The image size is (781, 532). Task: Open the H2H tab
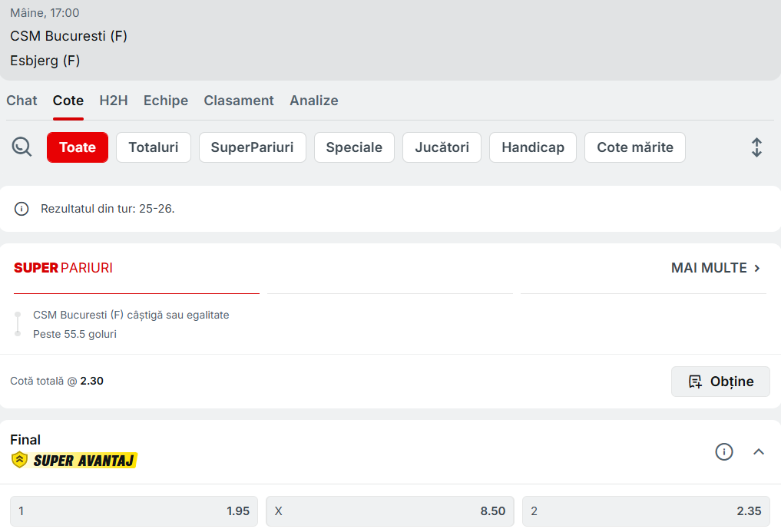[x=114, y=101]
